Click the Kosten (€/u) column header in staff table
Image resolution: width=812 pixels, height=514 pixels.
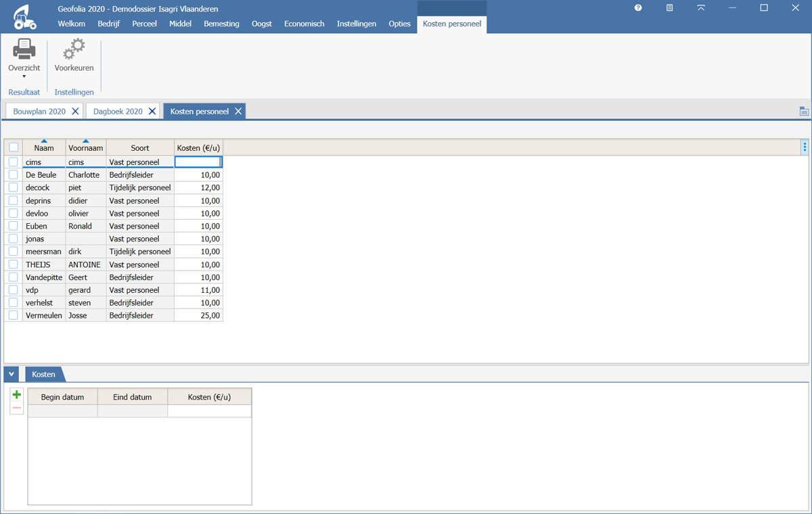point(198,147)
